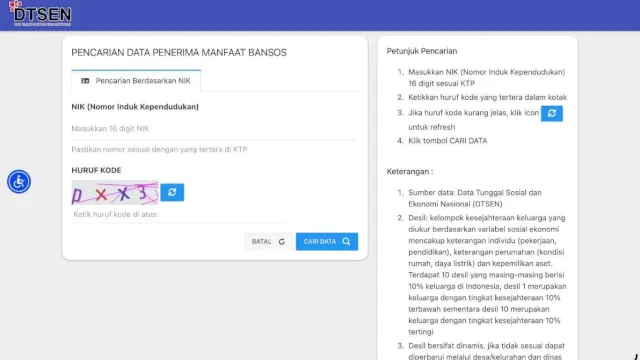Click the Keterangan heading
This screenshot has width=640, height=360.
[x=410, y=171]
